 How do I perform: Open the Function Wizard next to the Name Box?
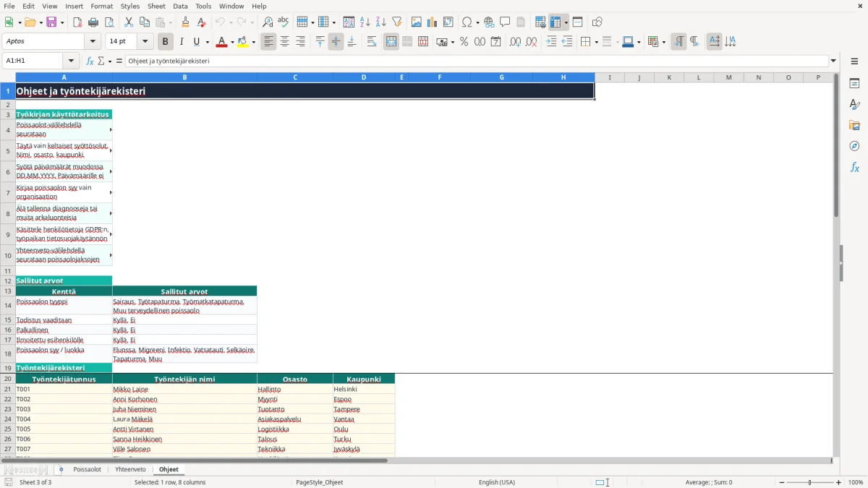tap(90, 61)
